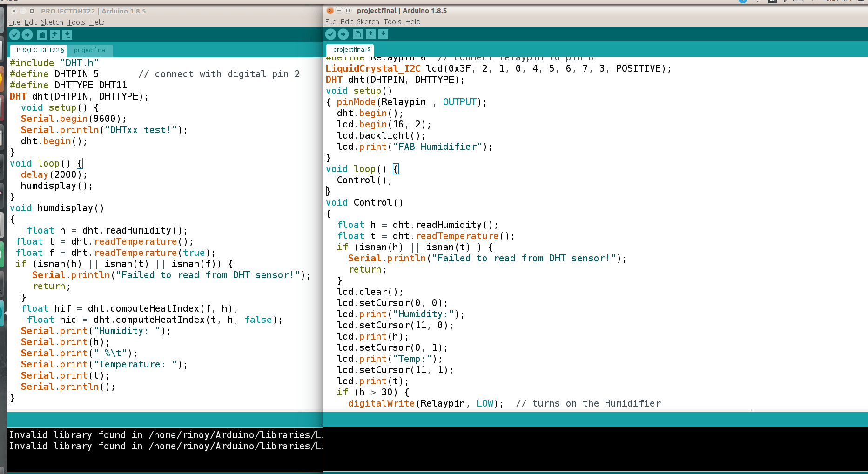Click 'Serial.println("DHTxx test!");' line

(104, 130)
